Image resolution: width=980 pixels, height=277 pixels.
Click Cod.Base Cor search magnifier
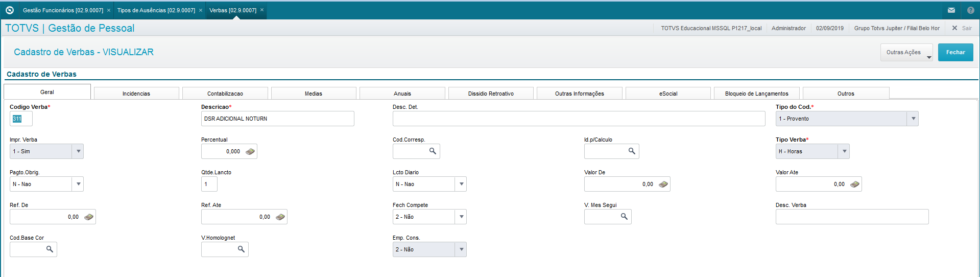click(x=50, y=249)
